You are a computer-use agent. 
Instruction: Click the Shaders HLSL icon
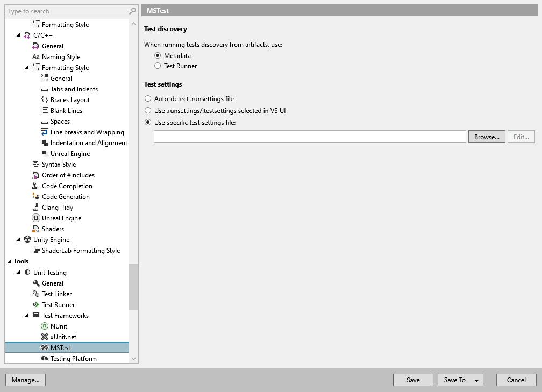click(x=37, y=229)
